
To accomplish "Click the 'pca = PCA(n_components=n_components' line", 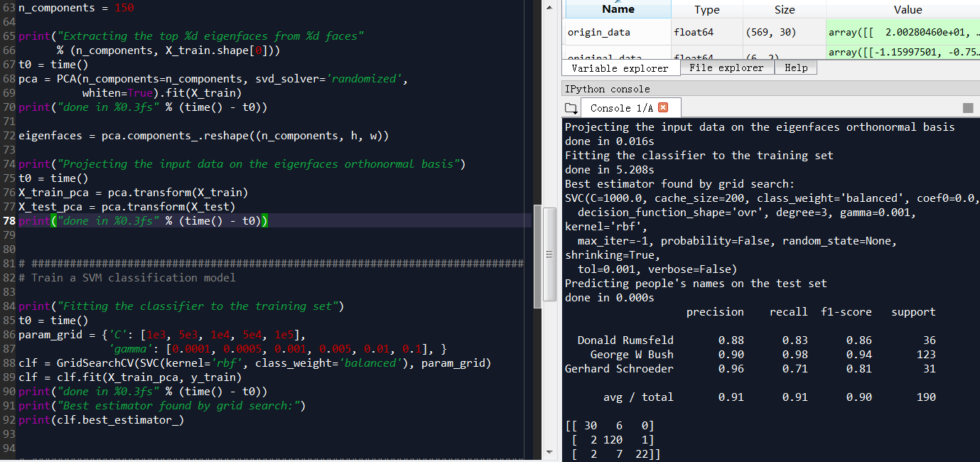I will pos(213,79).
